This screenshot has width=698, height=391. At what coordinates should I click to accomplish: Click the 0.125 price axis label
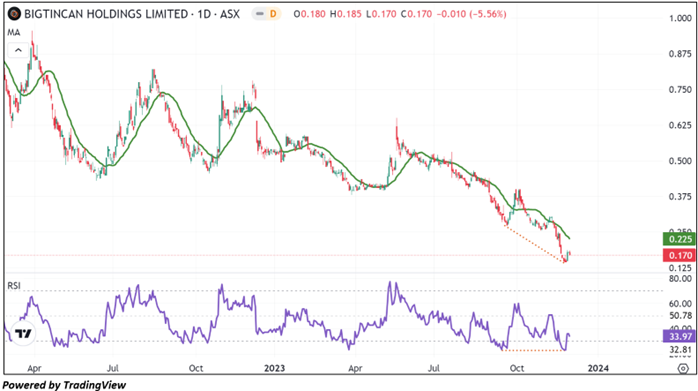tap(680, 268)
